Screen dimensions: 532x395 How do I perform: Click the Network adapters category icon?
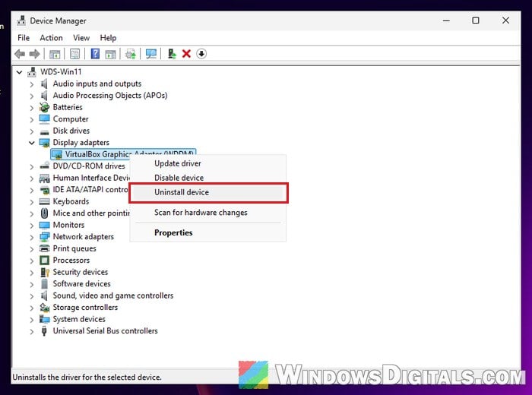click(44, 237)
